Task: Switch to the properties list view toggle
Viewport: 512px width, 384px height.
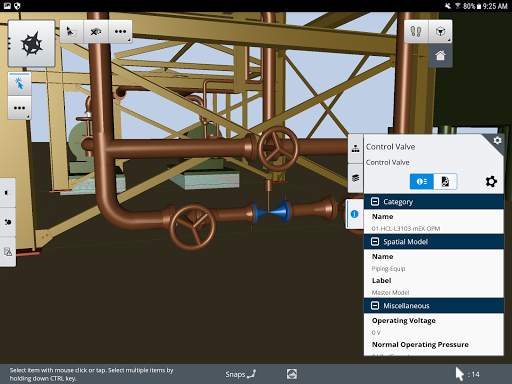Action: [x=422, y=181]
